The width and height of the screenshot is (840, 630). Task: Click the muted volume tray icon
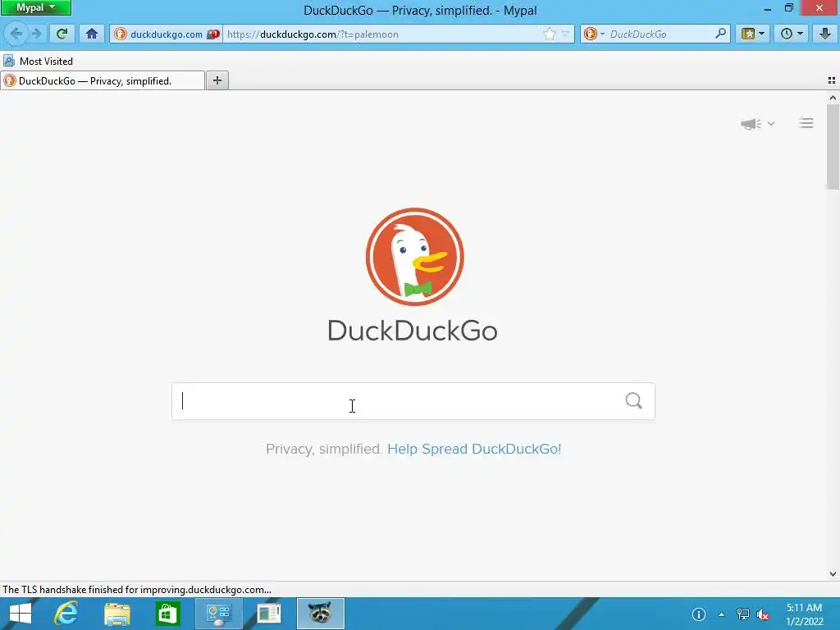click(x=763, y=614)
